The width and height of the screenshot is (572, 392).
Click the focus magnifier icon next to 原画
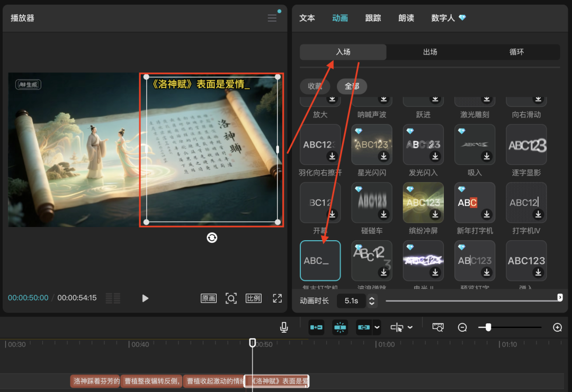coord(231,298)
